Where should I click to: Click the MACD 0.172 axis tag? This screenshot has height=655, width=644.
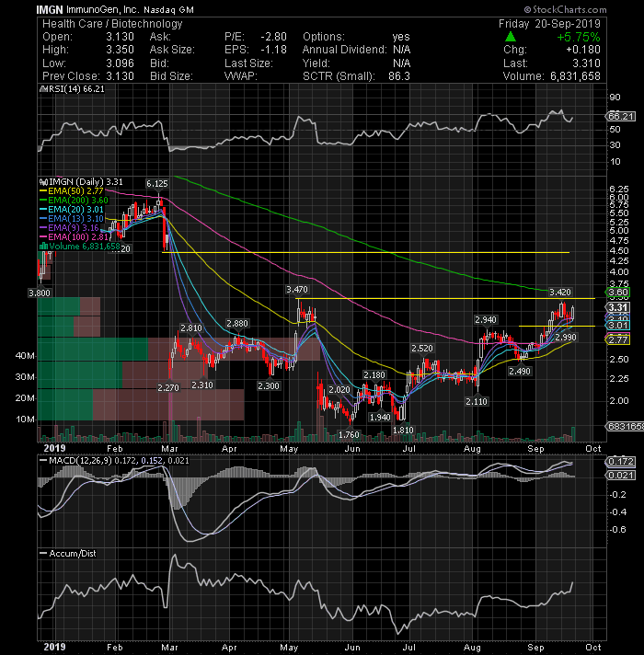(621, 462)
